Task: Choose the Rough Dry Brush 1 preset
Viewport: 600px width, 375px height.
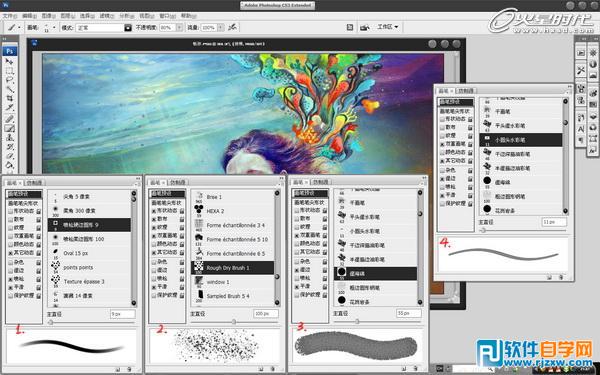Action: tap(232, 267)
